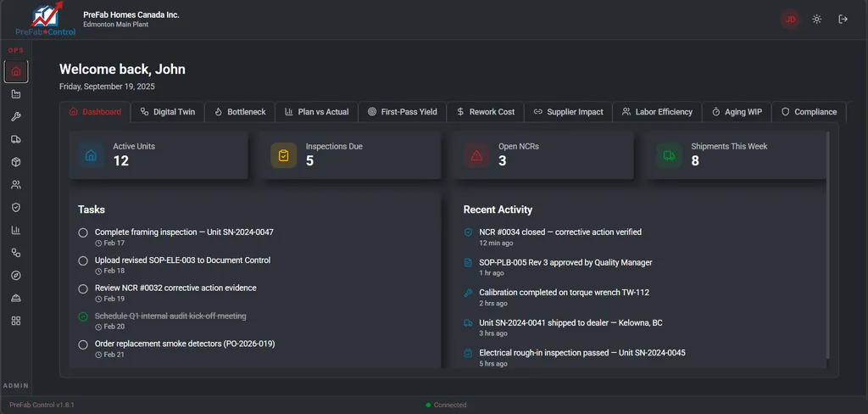Open the Supplier Impact tab

click(568, 112)
